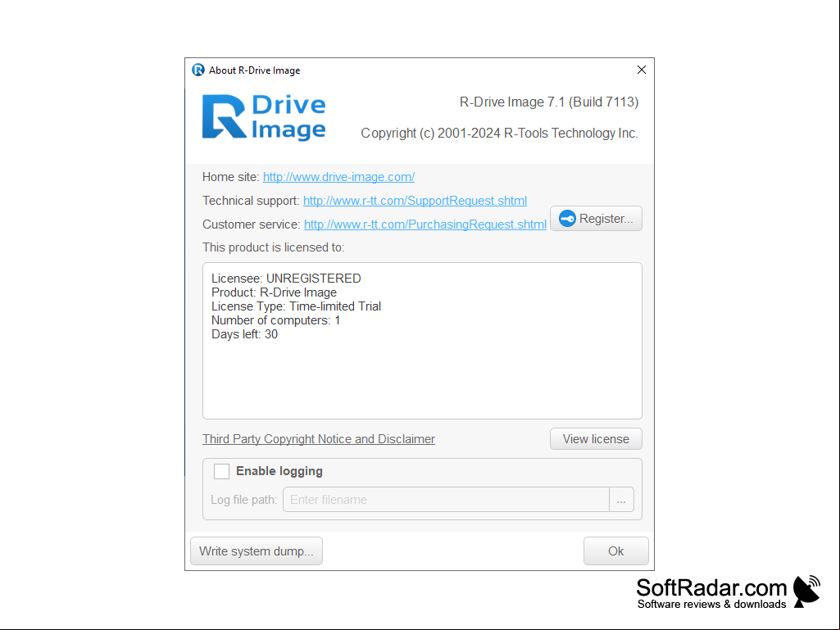Screen dimensions: 840x630
Task: Click the 'Log file path:' label
Action: (243, 500)
